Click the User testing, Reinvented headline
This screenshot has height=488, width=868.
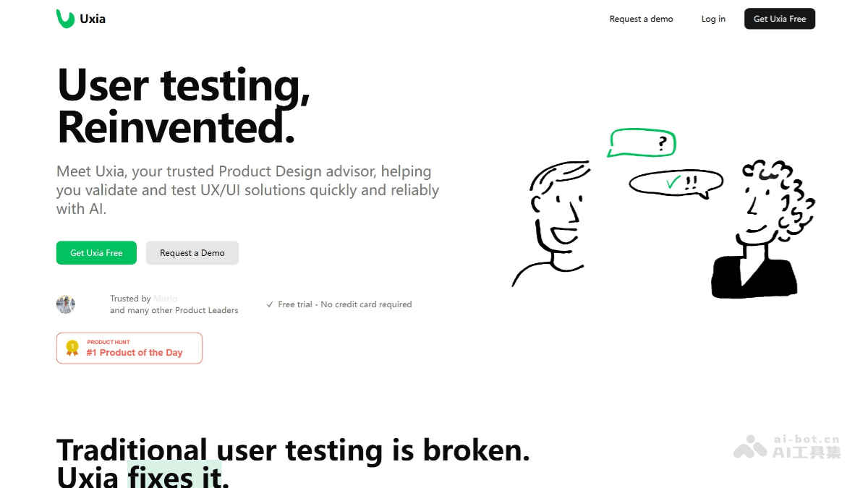coord(184,106)
